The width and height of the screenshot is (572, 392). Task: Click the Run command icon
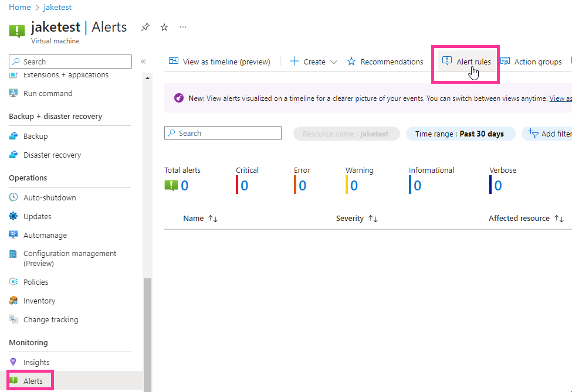pos(13,93)
